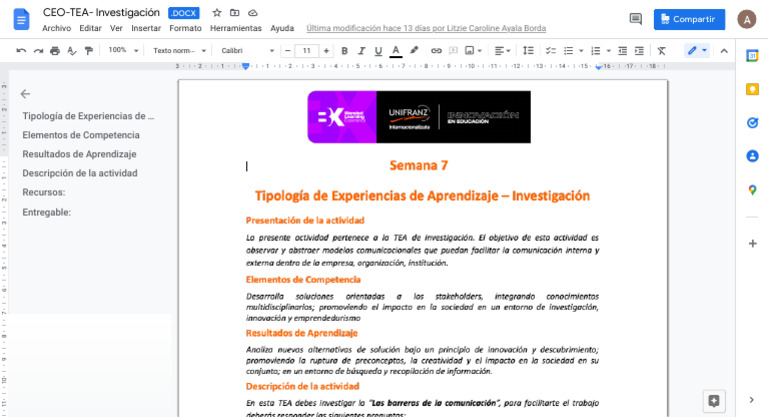Open the Ayuda menu
768x417 pixels.
pos(282,28)
